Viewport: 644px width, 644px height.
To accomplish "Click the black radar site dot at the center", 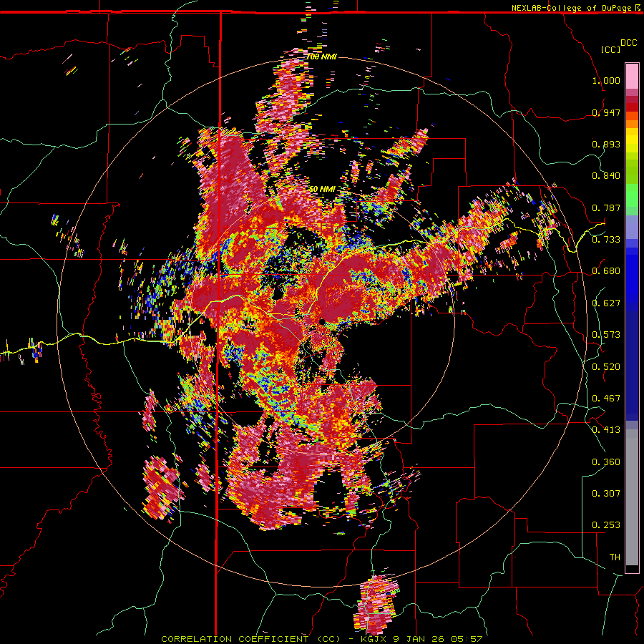I will coord(322,321).
